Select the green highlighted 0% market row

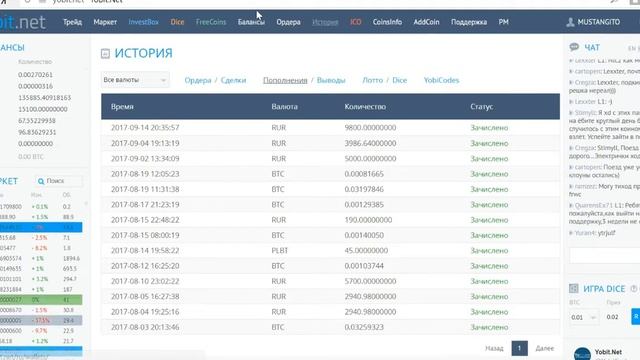tap(41, 300)
